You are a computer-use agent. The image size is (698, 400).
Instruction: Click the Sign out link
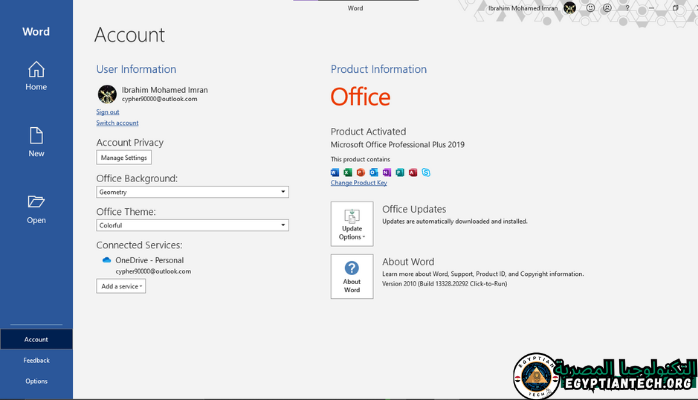(x=107, y=112)
